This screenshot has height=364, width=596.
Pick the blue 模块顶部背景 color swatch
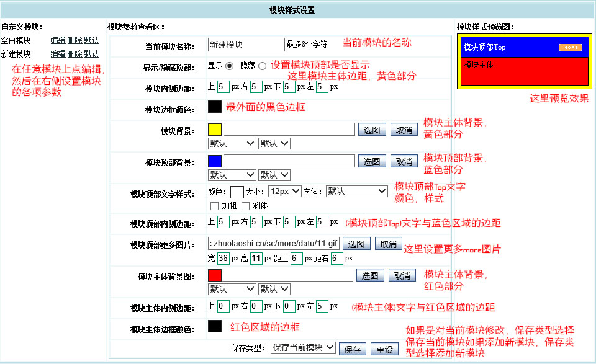tap(214, 161)
